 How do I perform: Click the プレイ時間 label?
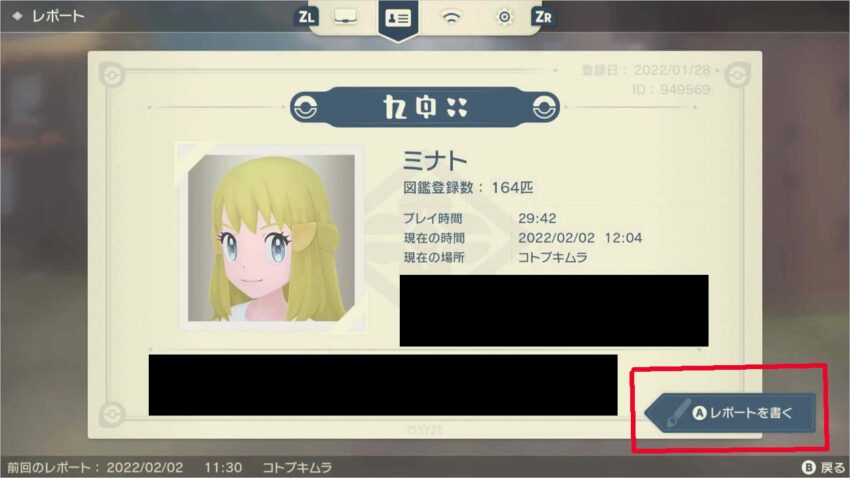433,218
